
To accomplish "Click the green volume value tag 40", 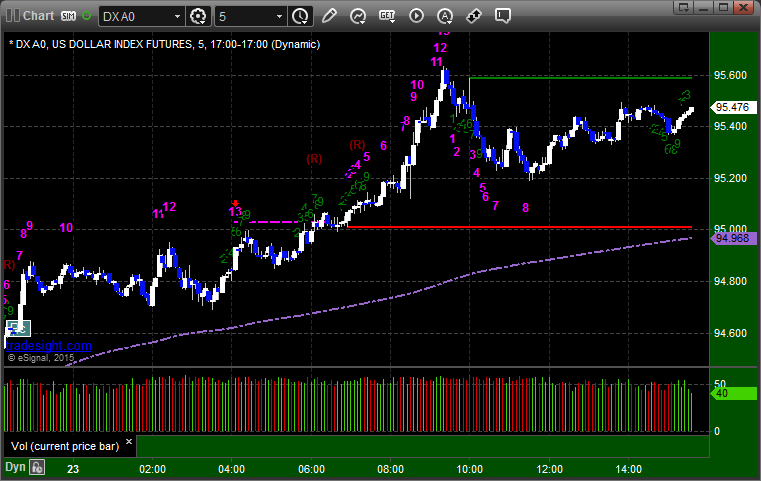I will 733,393.
